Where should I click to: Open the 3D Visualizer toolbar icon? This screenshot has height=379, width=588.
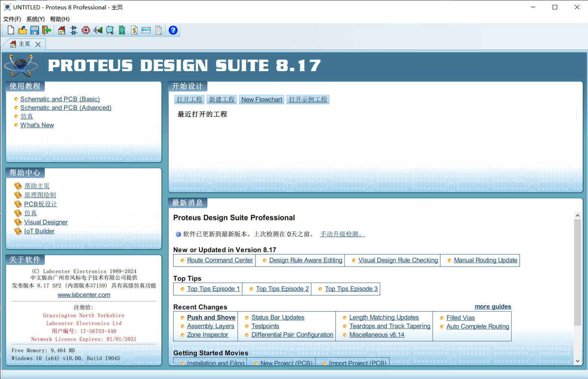pos(98,30)
